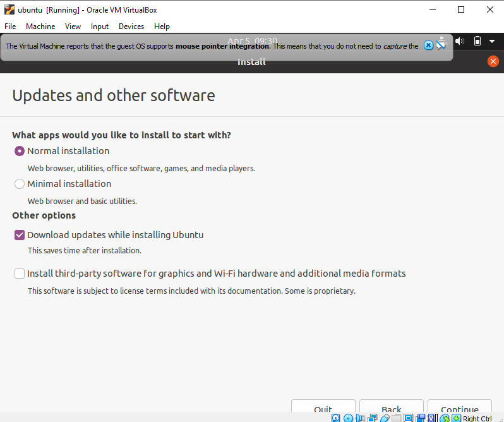Close the VirtualBox window
The image size is (504, 422).
point(490,9)
